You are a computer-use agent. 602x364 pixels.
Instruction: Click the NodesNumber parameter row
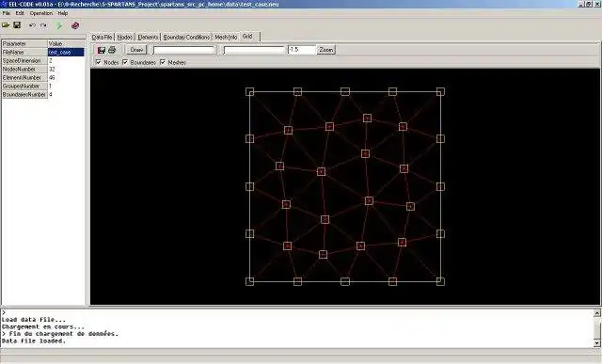coord(43,69)
